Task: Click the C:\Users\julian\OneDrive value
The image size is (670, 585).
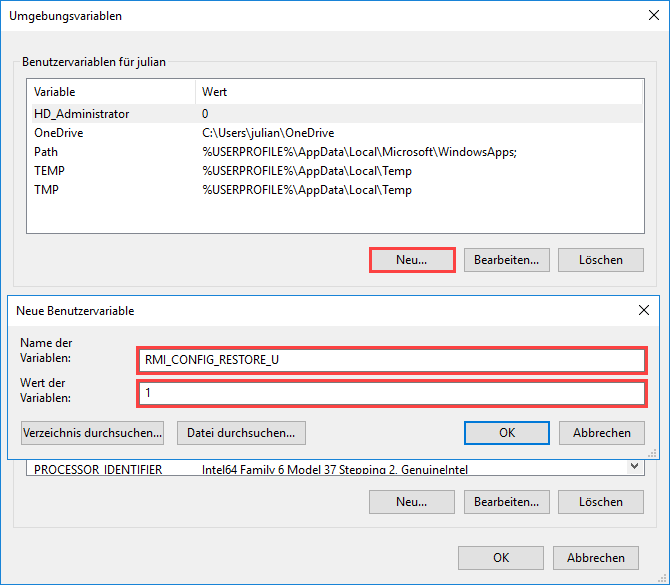Action: point(268,133)
